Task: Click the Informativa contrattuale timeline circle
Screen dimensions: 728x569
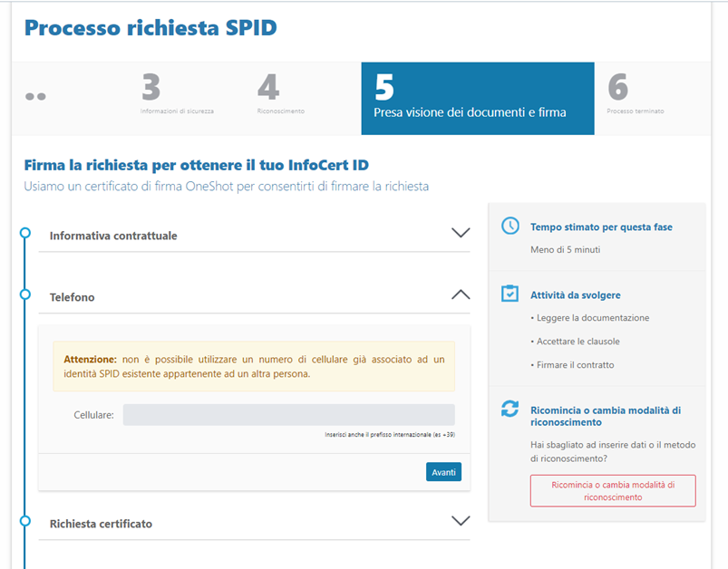Action: pyautogui.click(x=25, y=233)
